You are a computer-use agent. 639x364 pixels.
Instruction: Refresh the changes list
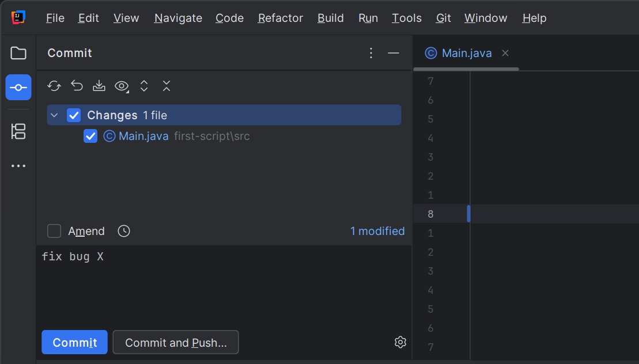click(x=54, y=86)
